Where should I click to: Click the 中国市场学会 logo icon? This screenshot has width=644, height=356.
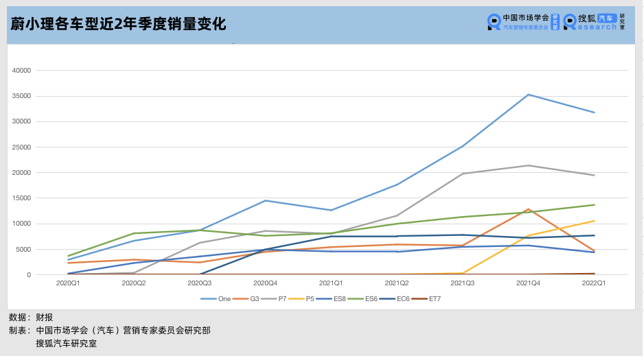tap(494, 22)
